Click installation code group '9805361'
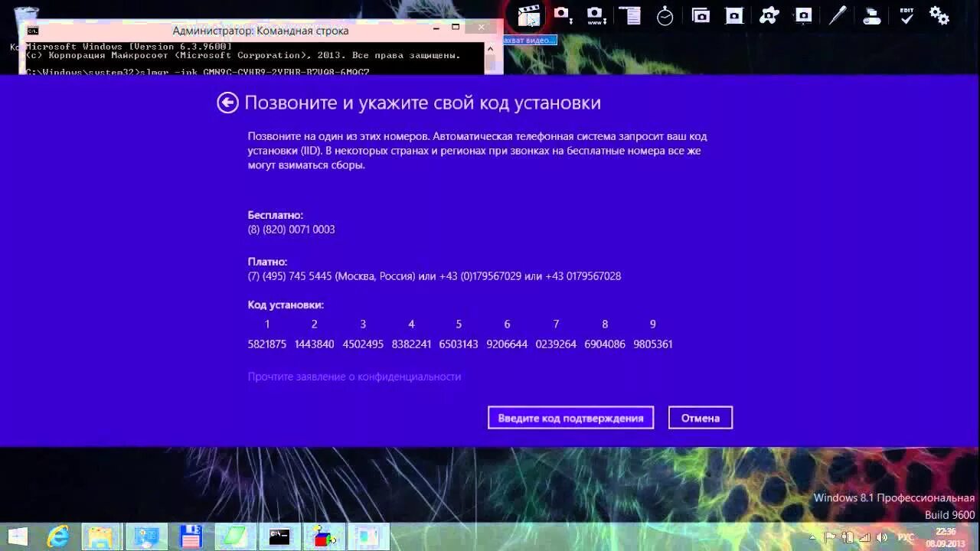This screenshot has width=980, height=551. click(653, 344)
